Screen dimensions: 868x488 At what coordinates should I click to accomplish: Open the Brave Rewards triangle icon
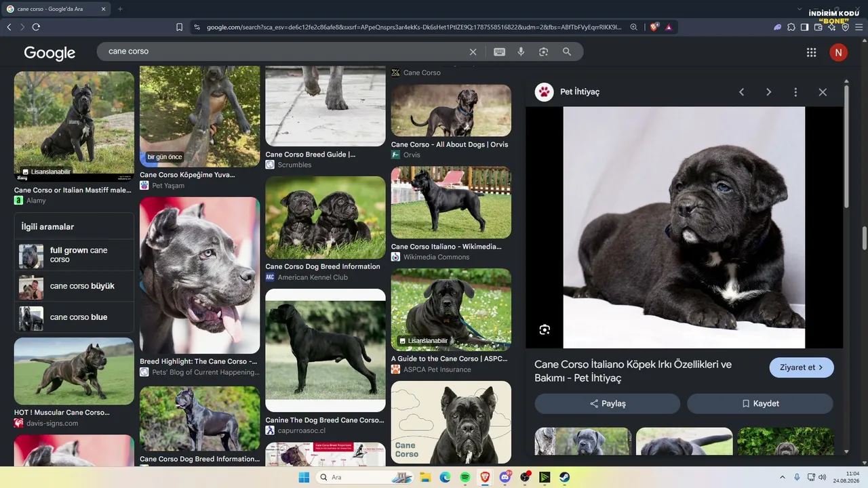[x=669, y=27]
